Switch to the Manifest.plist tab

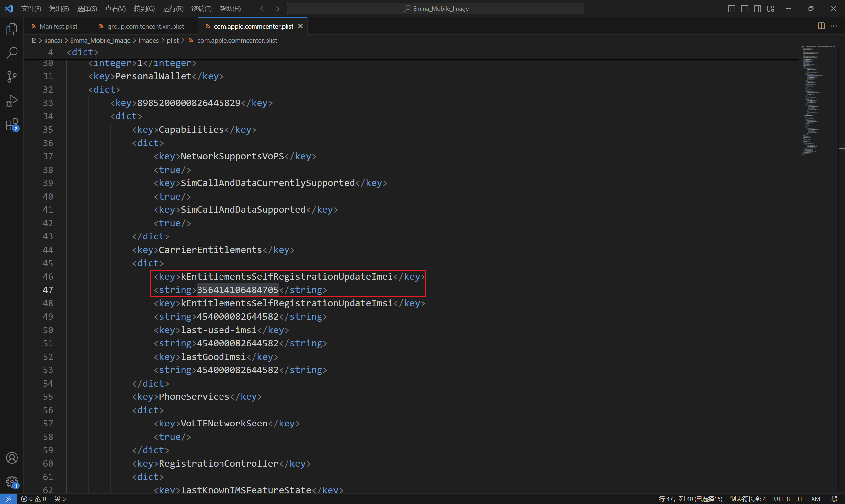[x=58, y=26]
